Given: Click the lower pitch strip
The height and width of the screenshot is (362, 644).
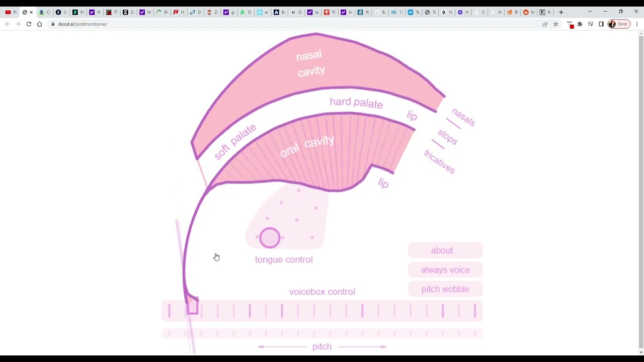Looking at the screenshot, I should click(x=322, y=333).
